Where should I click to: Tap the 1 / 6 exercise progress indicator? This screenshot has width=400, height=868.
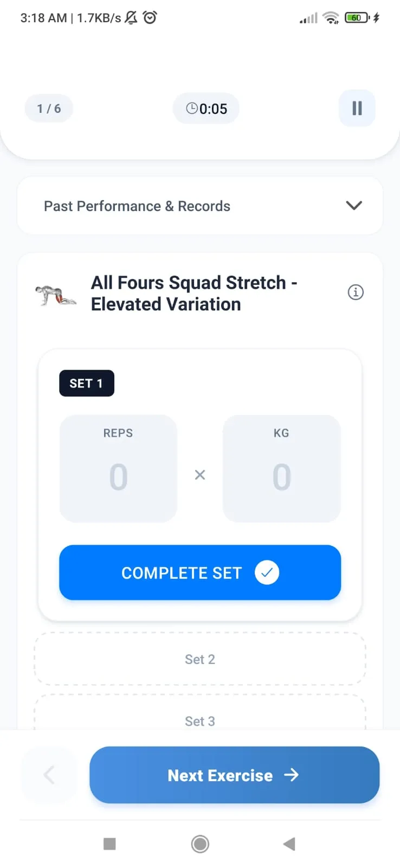pos(49,108)
